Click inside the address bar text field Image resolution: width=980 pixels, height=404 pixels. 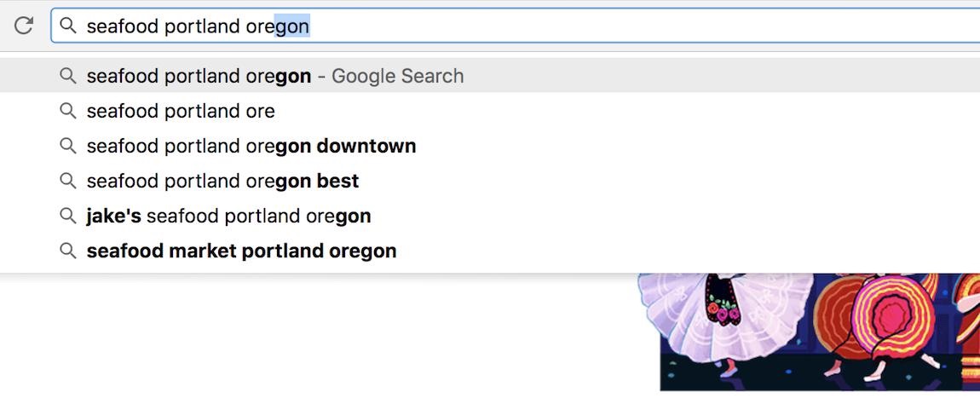click(x=597, y=26)
